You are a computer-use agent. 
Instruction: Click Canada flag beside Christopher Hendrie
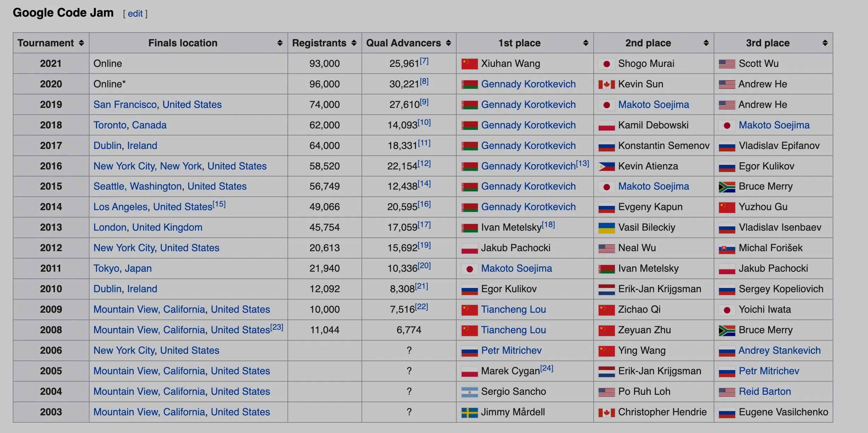point(606,412)
